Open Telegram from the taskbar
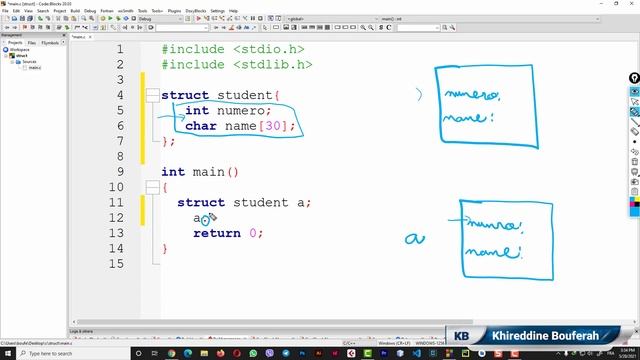The image size is (640, 360). (x=286, y=353)
